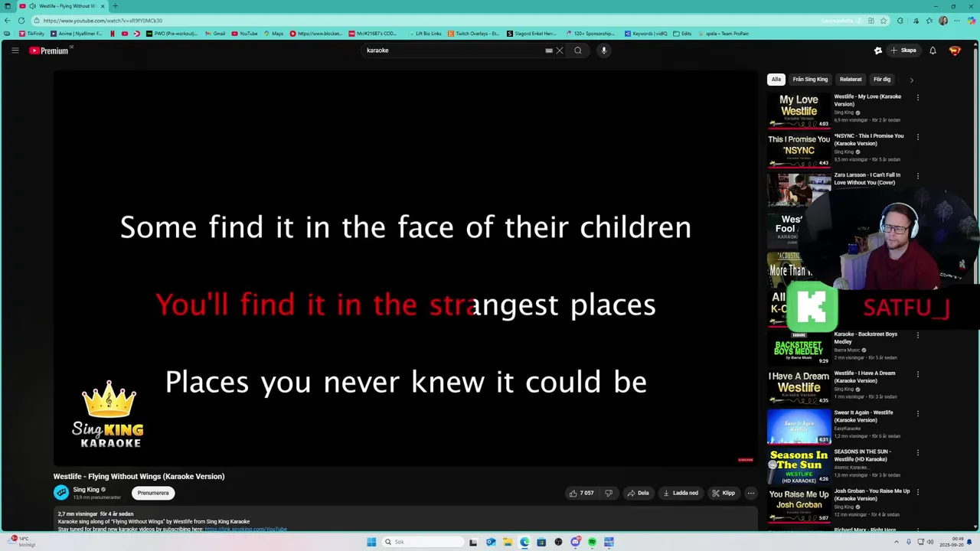Open Zara Larsson I Can't Fall In Love cover title

[x=867, y=178]
